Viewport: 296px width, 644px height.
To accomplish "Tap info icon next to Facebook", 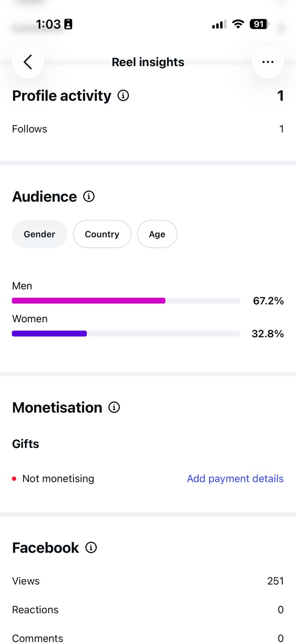I will point(91,547).
